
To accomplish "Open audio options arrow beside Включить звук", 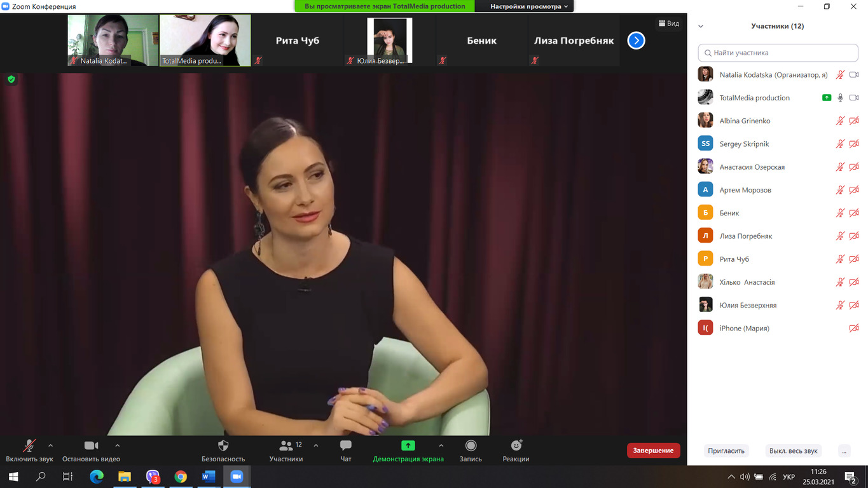I will (50, 445).
